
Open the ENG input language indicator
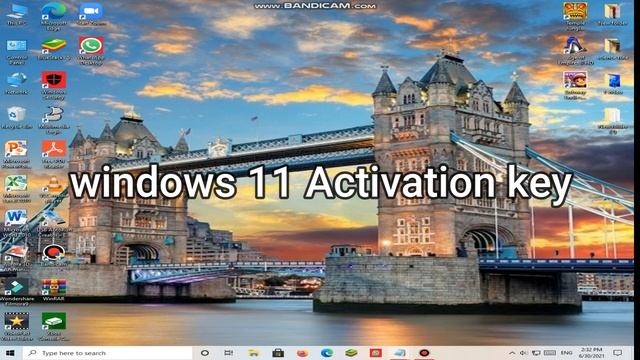pyautogui.click(x=567, y=353)
